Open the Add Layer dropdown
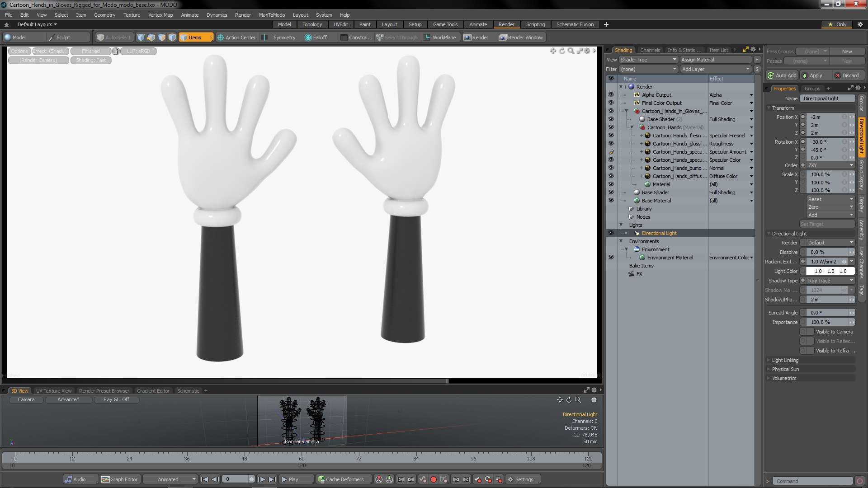 click(715, 69)
